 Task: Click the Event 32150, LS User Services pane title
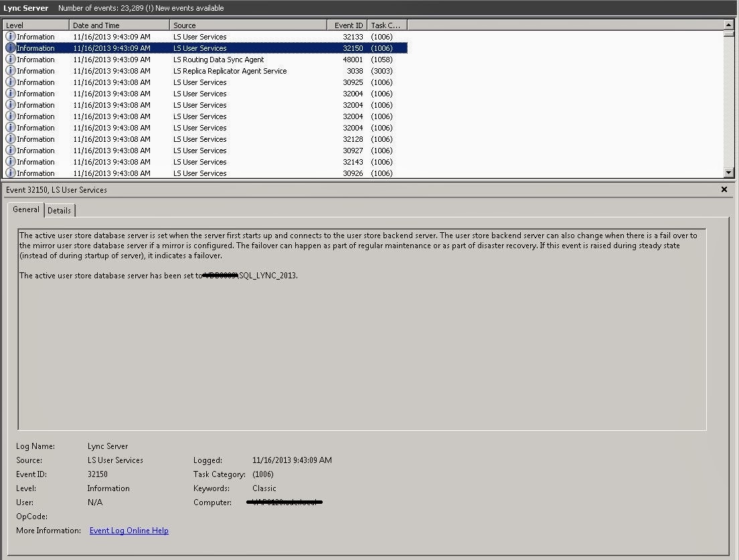[x=56, y=190]
